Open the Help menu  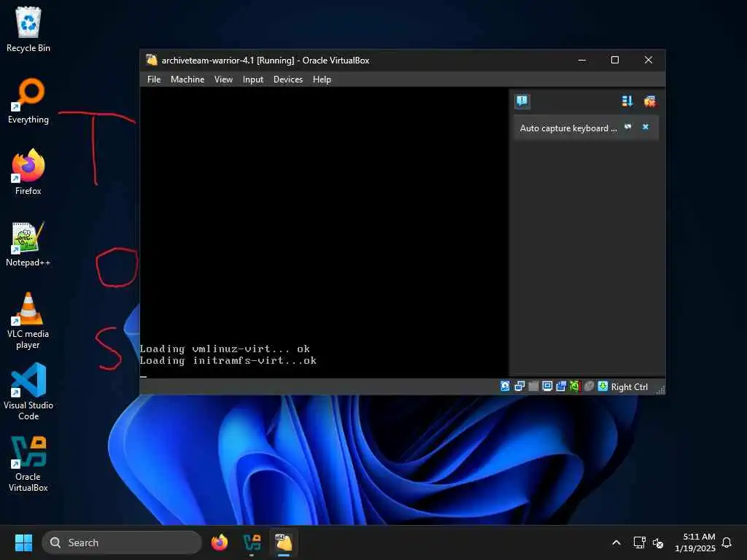[x=322, y=79]
